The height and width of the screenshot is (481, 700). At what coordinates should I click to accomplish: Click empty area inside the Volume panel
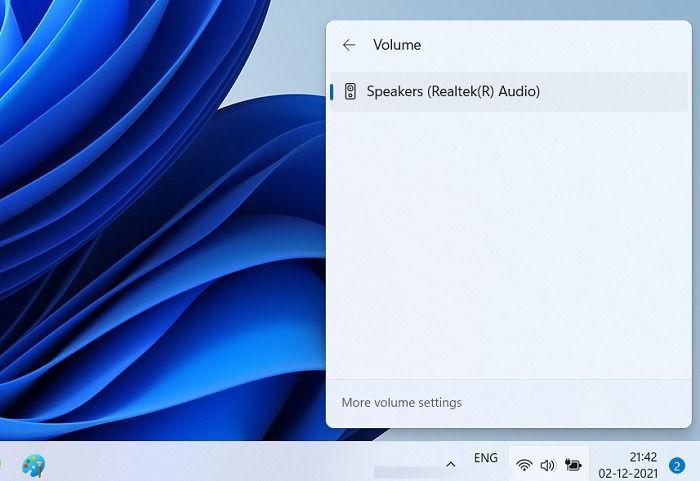[x=509, y=246]
